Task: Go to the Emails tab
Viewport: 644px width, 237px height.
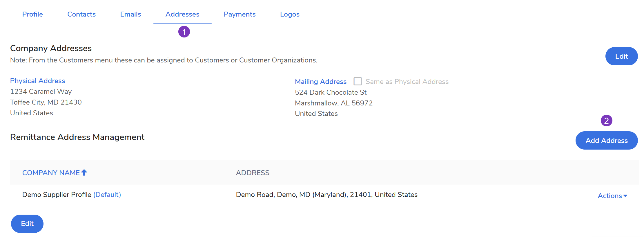Action: click(130, 14)
